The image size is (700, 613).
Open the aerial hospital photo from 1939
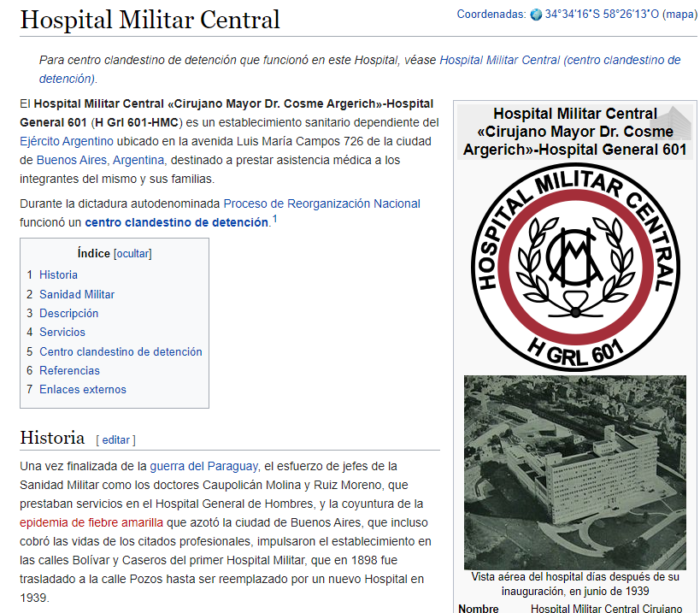coord(574,471)
